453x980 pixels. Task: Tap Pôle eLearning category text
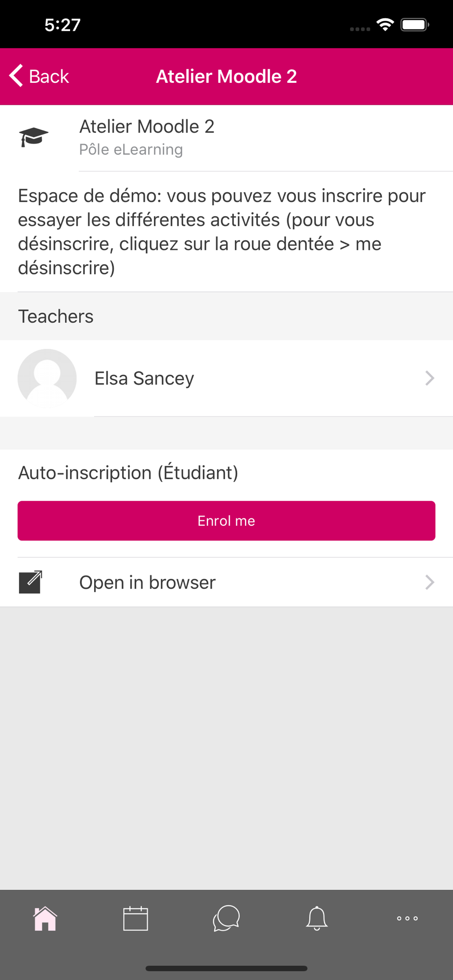coord(131,149)
